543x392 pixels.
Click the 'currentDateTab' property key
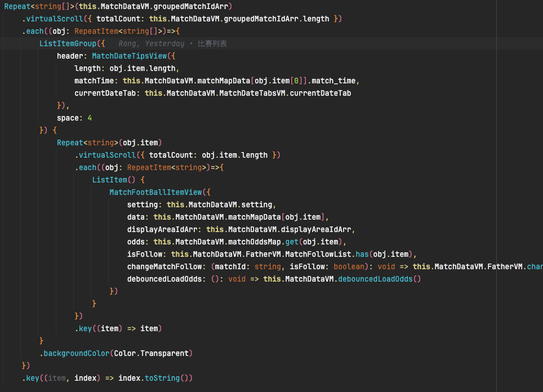(x=105, y=93)
